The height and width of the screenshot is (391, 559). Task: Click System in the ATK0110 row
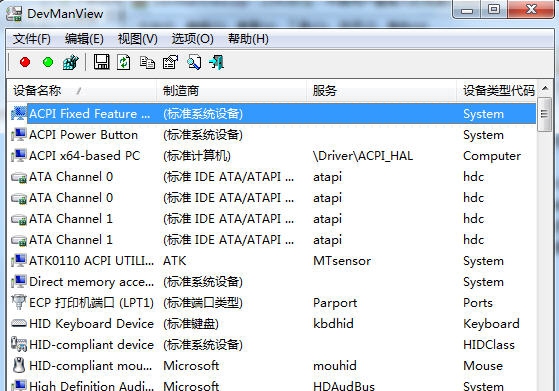pyautogui.click(x=483, y=261)
